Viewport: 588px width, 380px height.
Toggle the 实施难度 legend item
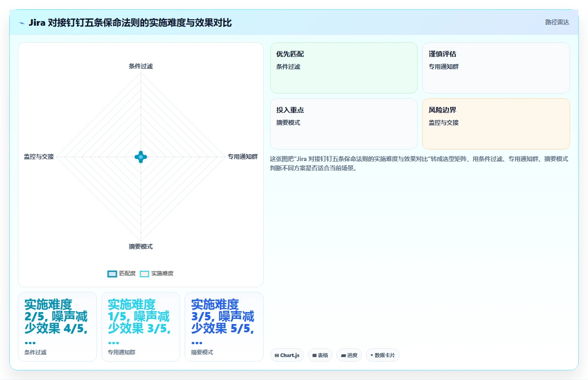[x=157, y=274]
